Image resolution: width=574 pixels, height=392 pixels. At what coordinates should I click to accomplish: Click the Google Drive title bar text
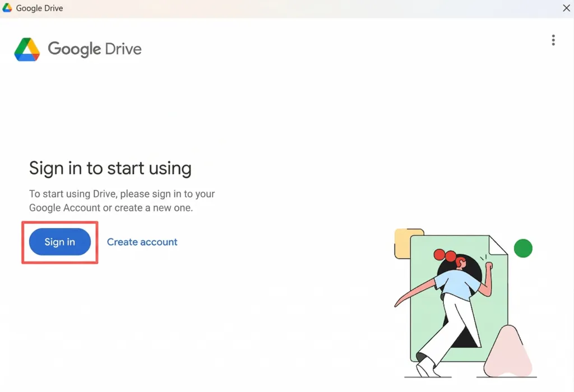39,8
